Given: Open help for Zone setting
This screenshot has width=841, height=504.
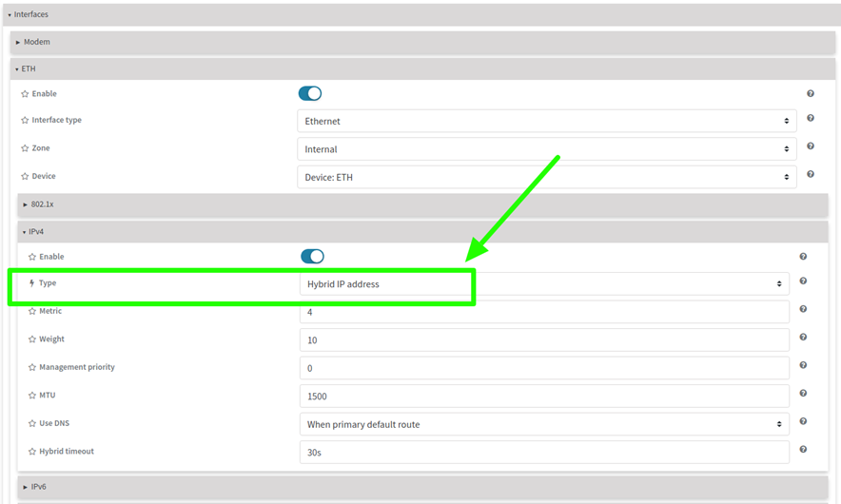Looking at the screenshot, I should [811, 145].
